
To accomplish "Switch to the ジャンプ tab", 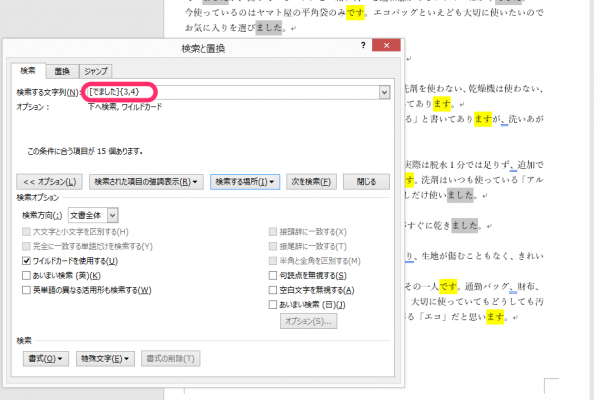I will point(95,71).
